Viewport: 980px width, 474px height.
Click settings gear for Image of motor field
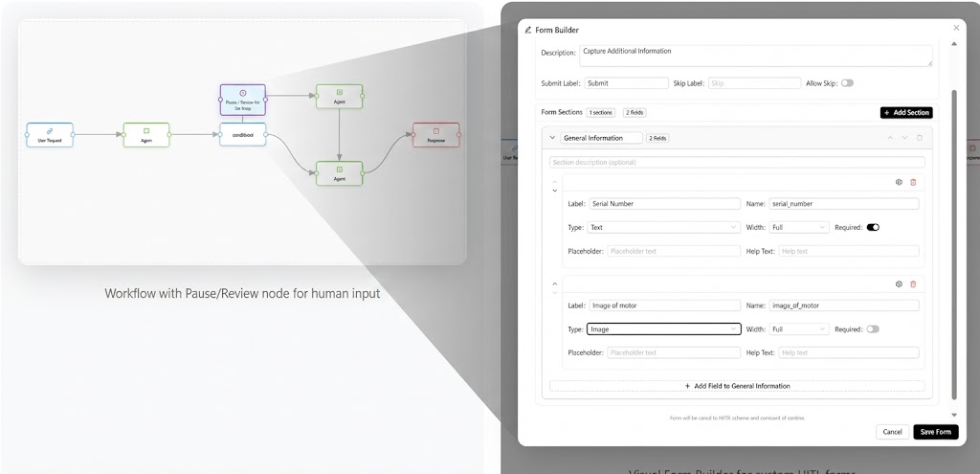(899, 283)
